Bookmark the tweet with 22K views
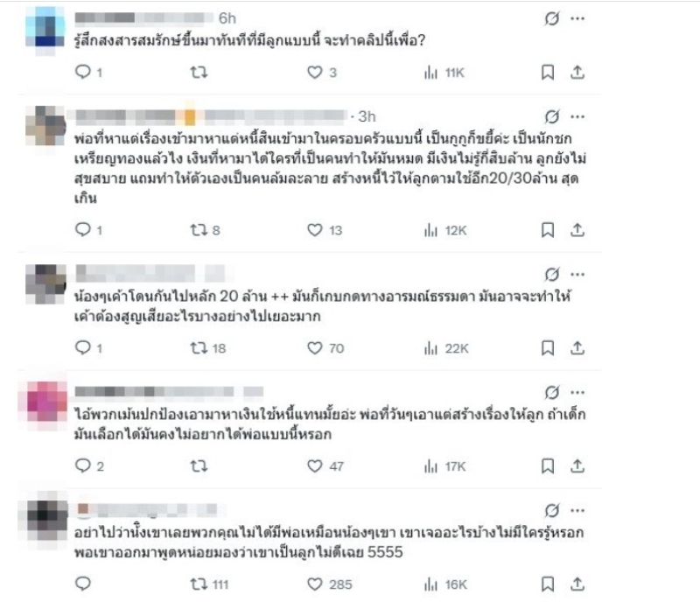700x609 pixels. click(548, 347)
